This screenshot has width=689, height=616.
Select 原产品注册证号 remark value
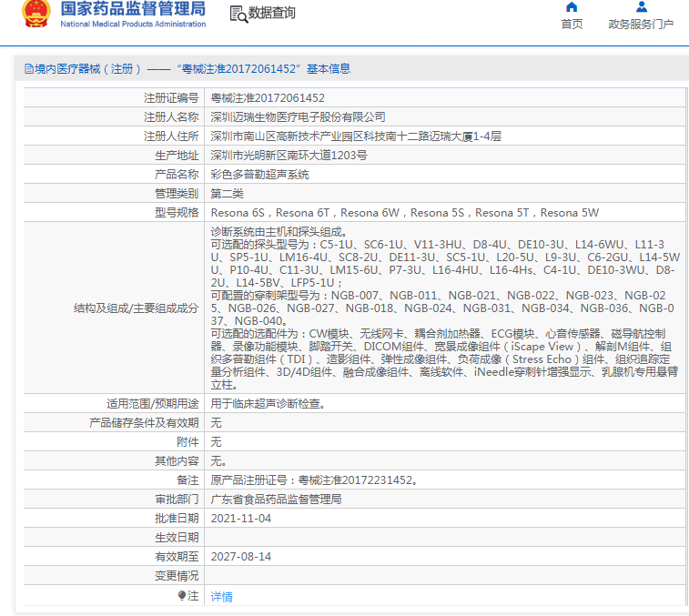(314, 480)
